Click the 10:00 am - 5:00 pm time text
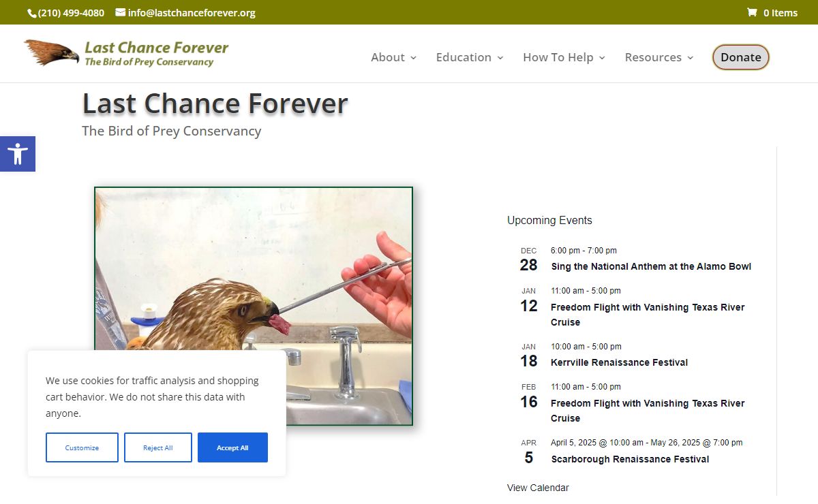 (x=586, y=347)
